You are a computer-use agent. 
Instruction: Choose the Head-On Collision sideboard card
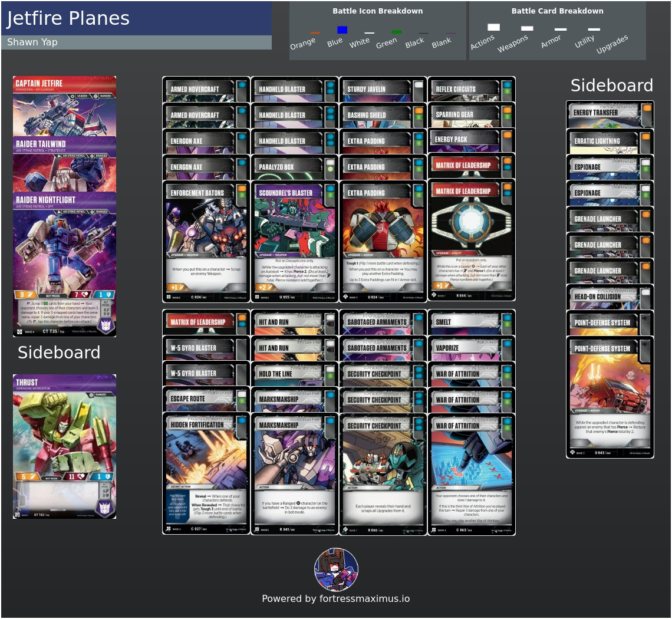[610, 297]
